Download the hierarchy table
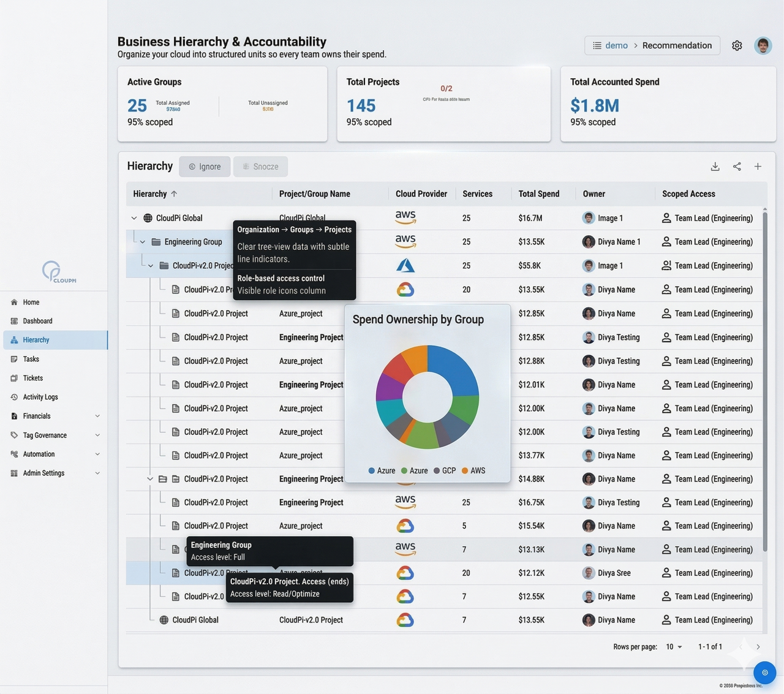This screenshot has width=784, height=694. pos(715,167)
